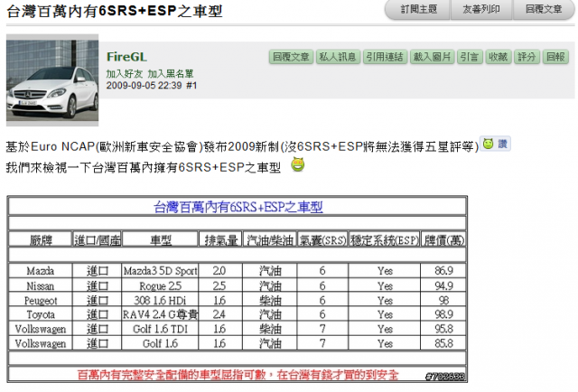Click the 氣囊(SRS) column header
The width and height of the screenshot is (578, 392).
(322, 240)
